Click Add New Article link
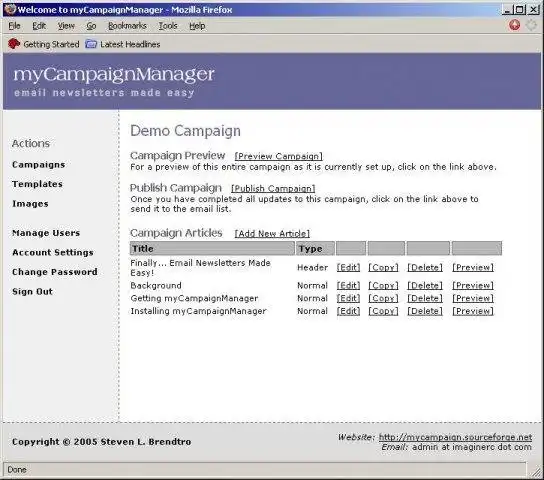Screen dimensions: 544x480 click(x=272, y=233)
